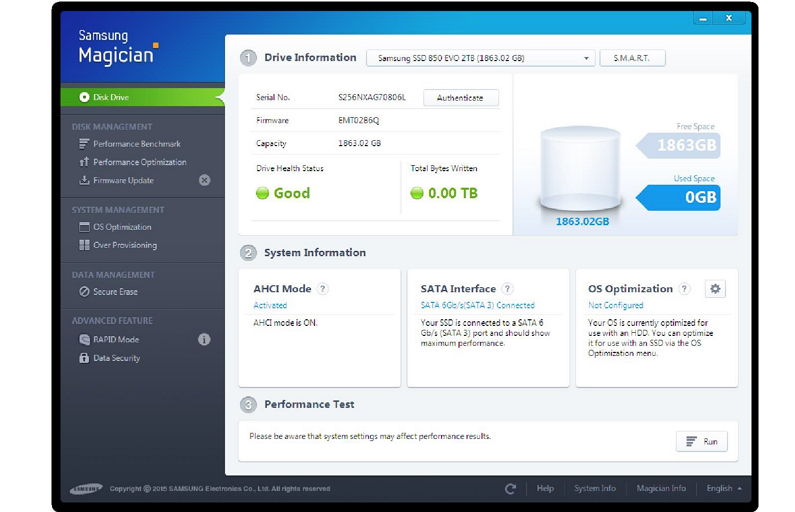Click the Data Security padlock icon
Viewport: 795px width, 512px height.
coord(84,358)
